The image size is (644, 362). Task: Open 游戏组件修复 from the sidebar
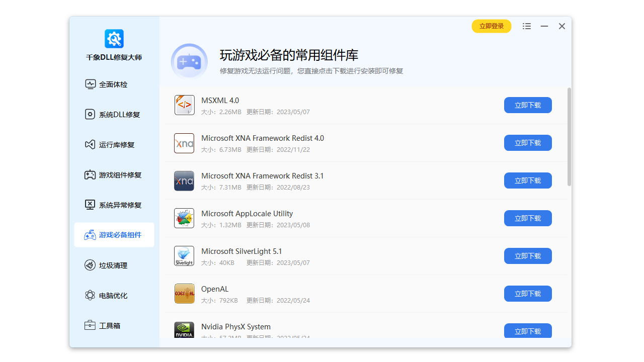(x=113, y=174)
